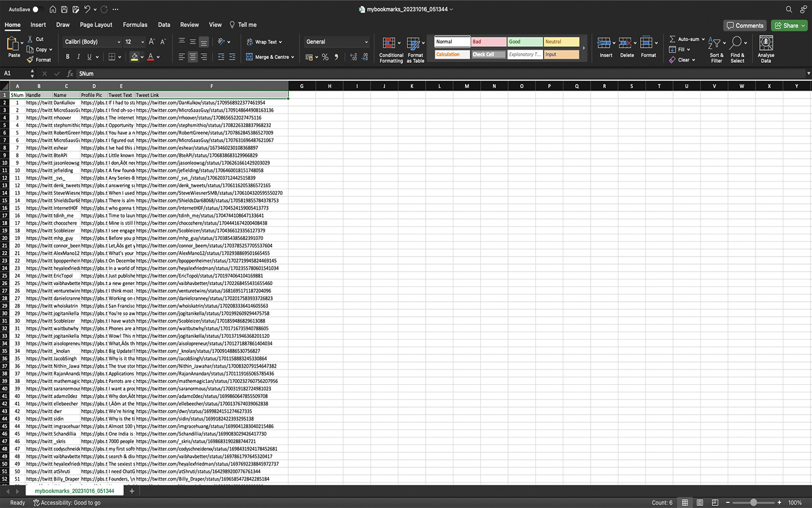Viewport: 812px width, 508px height.
Task: Open Analyse Data pane
Action: coord(766,50)
